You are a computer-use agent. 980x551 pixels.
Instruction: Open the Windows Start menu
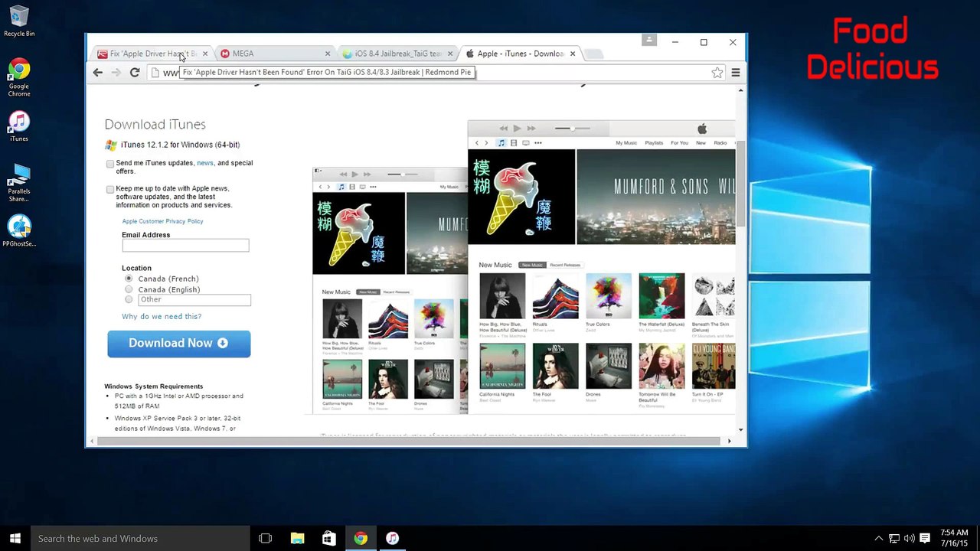(x=15, y=538)
